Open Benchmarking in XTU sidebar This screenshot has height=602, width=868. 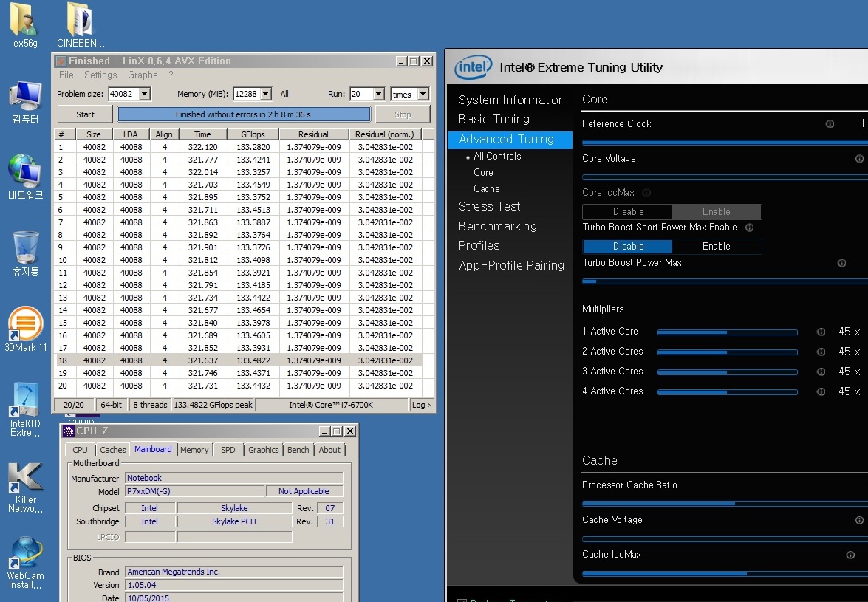(x=498, y=226)
